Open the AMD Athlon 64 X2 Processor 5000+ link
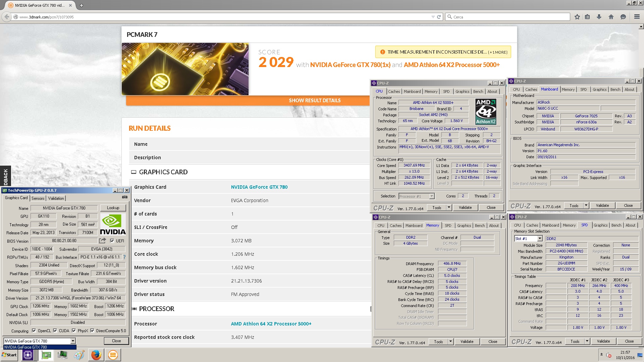Image resolution: width=644 pixels, height=362 pixels. (271, 324)
